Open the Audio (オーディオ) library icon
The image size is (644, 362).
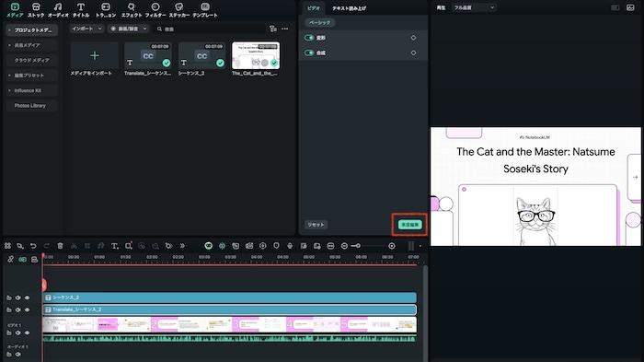58,10
